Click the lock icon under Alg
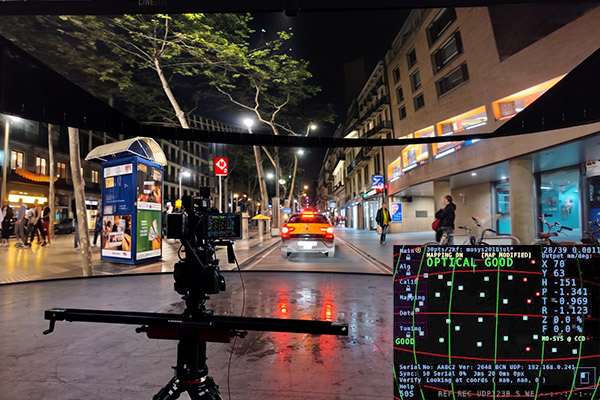This screenshot has width=600, height=400. tap(408, 273)
